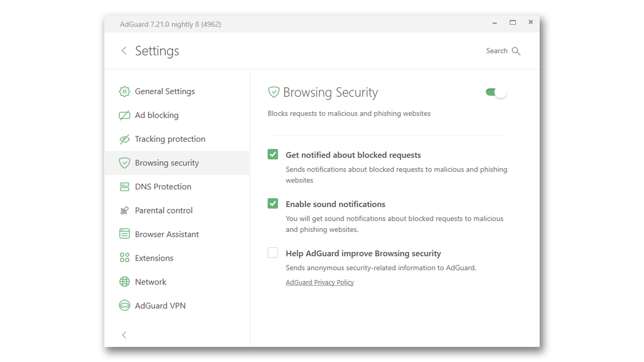Select the Browsing security sidebar entry
644x362 pixels.
pos(167,163)
